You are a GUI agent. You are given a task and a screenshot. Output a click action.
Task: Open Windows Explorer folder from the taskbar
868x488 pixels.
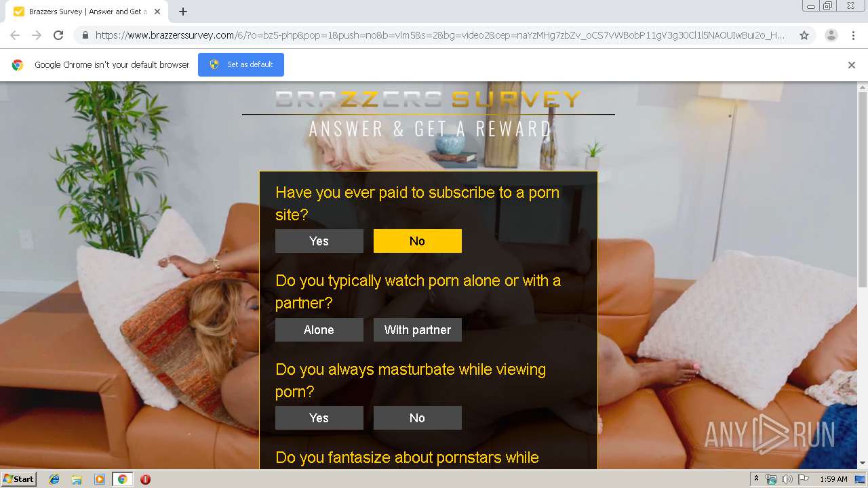coord(77,479)
